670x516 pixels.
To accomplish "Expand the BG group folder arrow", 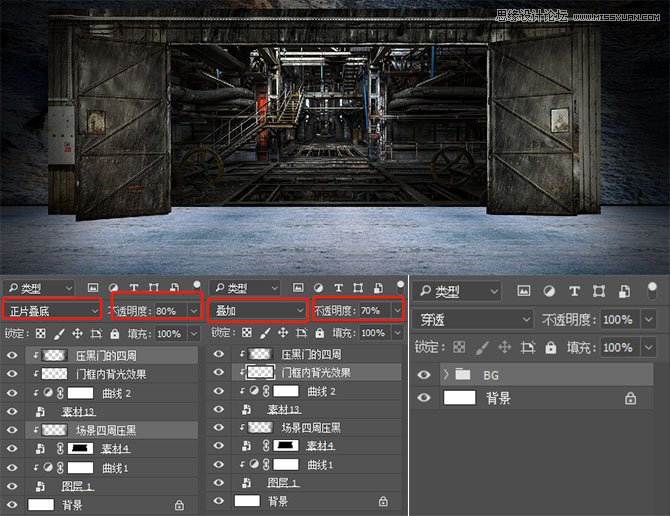I will [x=444, y=374].
